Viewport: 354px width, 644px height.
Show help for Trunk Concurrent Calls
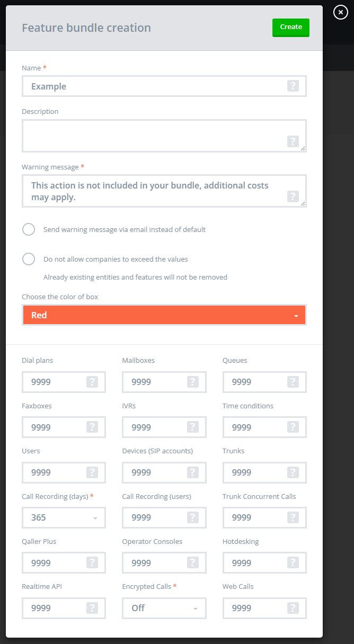[293, 517]
